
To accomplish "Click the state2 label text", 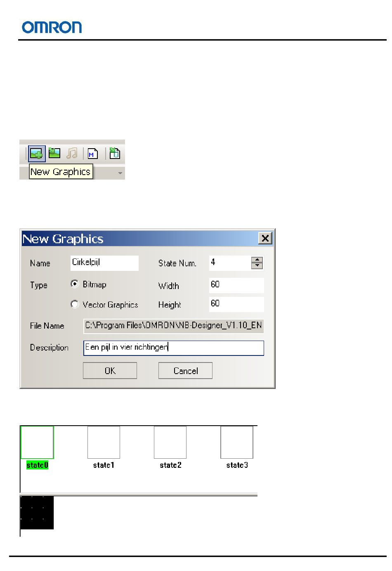I will point(170,465).
